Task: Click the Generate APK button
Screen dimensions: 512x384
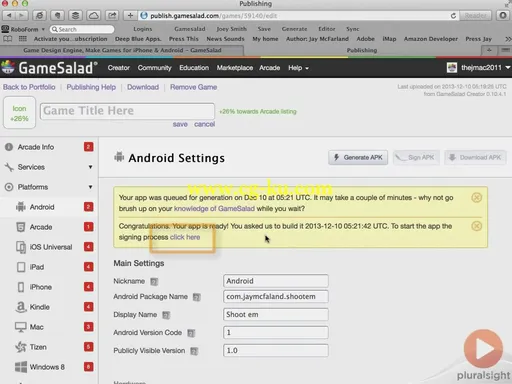Action: tap(358, 157)
